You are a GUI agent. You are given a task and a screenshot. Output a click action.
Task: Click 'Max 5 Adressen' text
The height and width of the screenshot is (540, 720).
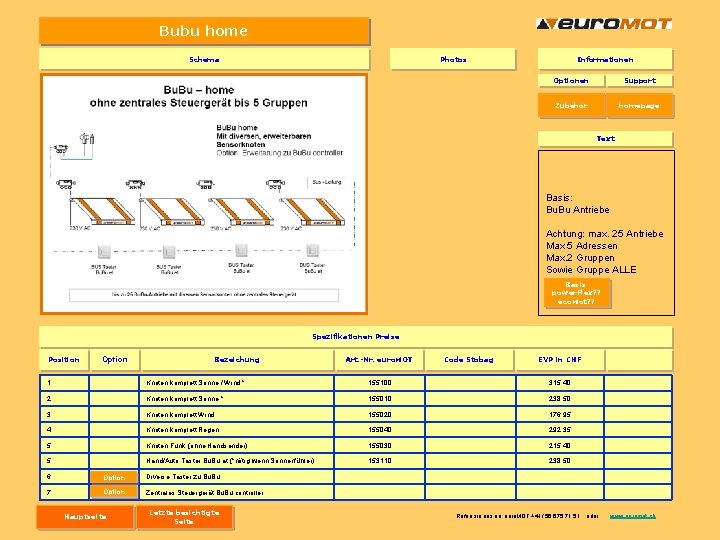(582, 246)
